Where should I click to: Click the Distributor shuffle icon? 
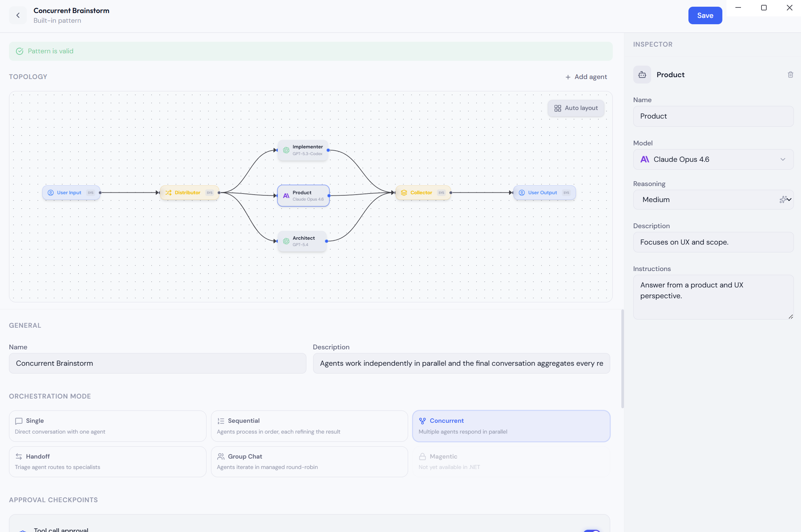(168, 193)
